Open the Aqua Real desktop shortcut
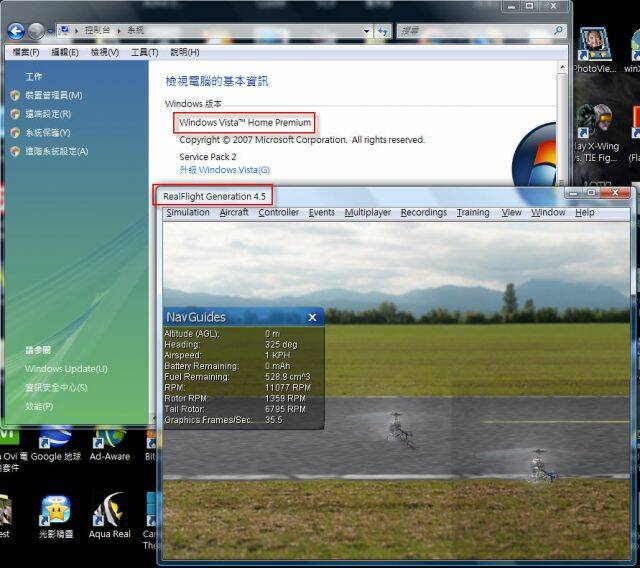Viewport: 640px width, 568px height. pyautogui.click(x=109, y=516)
